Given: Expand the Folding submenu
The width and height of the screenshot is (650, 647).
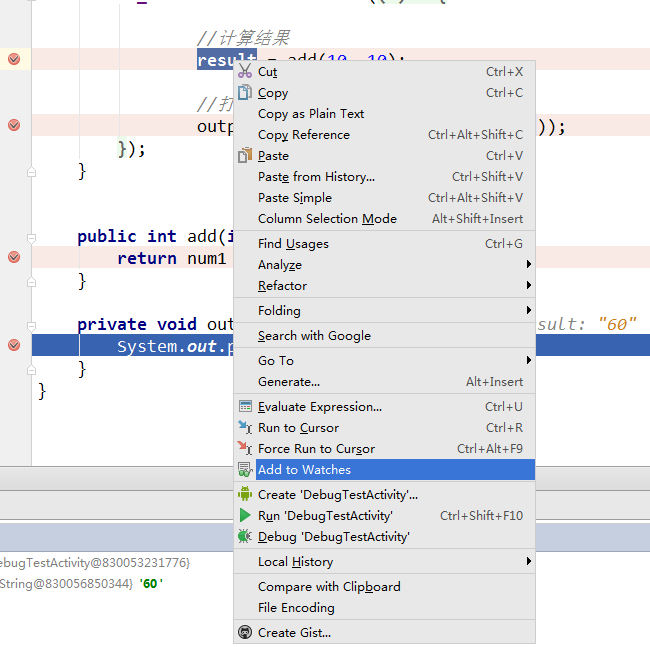Looking at the screenshot, I should 384,310.
